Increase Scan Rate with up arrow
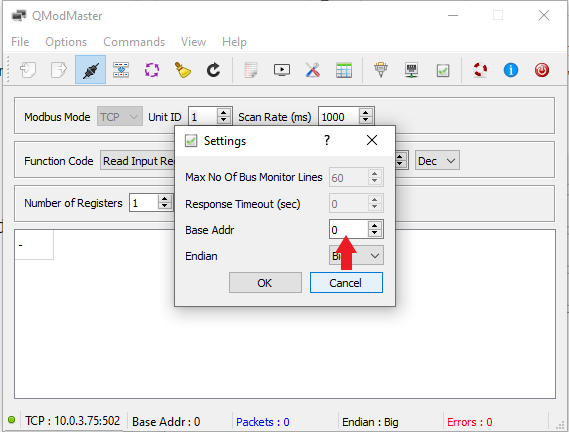This screenshot has width=569, height=432. (x=366, y=113)
